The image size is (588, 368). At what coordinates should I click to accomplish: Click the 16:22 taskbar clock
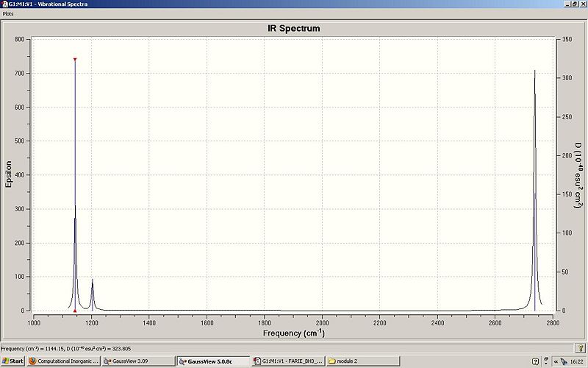pos(577,361)
